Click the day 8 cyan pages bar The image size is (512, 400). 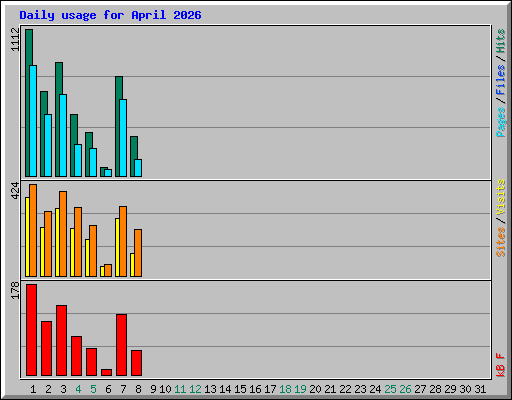click(138, 168)
